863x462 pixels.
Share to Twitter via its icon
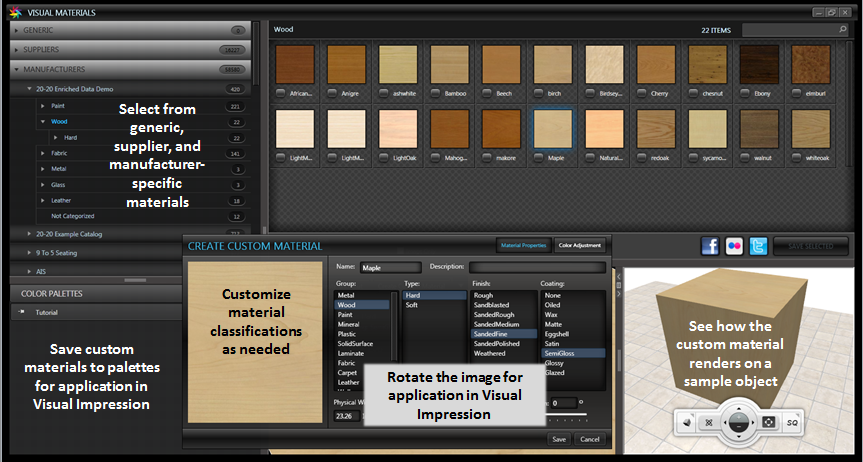(x=758, y=246)
